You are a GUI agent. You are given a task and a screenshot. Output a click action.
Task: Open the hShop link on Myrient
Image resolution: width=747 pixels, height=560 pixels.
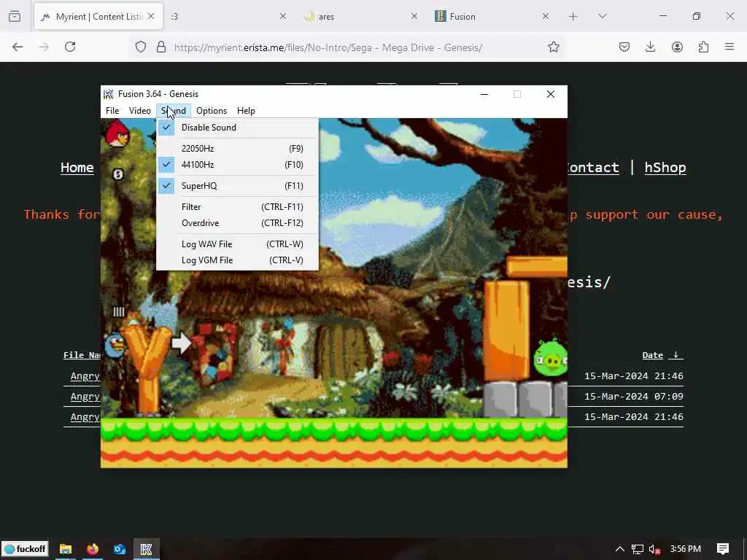[665, 168]
